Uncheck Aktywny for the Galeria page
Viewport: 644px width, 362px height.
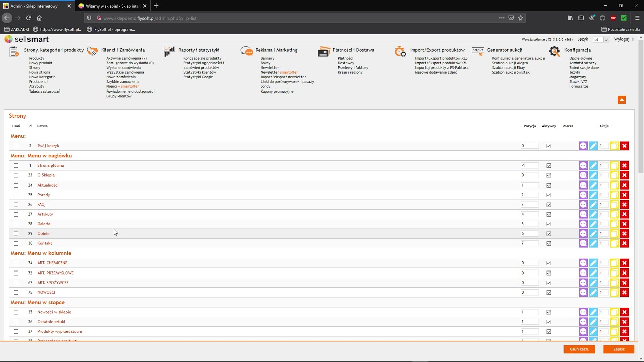549,224
